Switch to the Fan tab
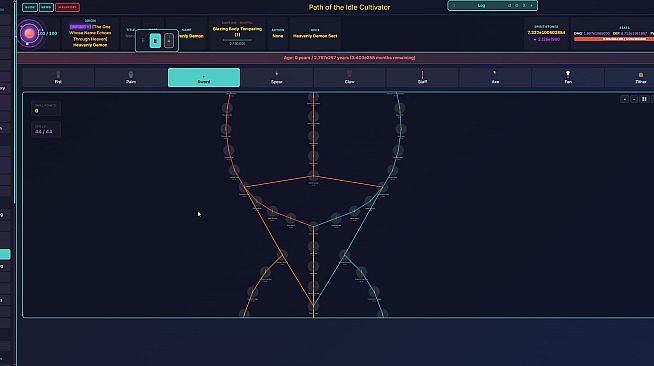The image size is (654, 366). (x=568, y=78)
